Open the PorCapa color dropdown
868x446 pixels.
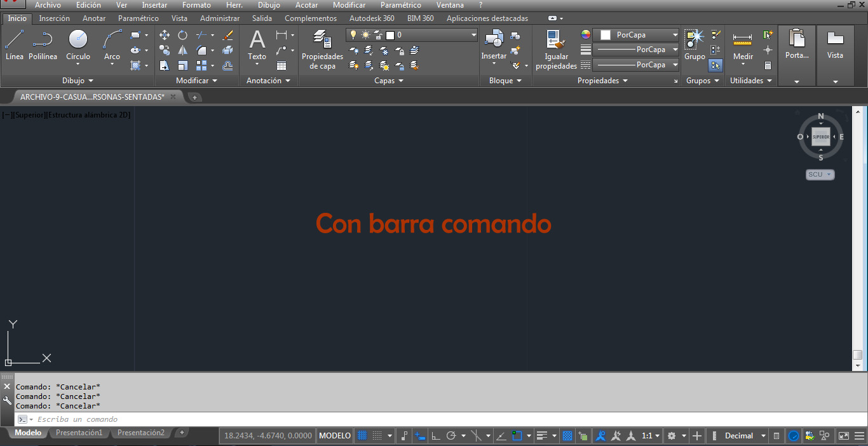click(674, 35)
